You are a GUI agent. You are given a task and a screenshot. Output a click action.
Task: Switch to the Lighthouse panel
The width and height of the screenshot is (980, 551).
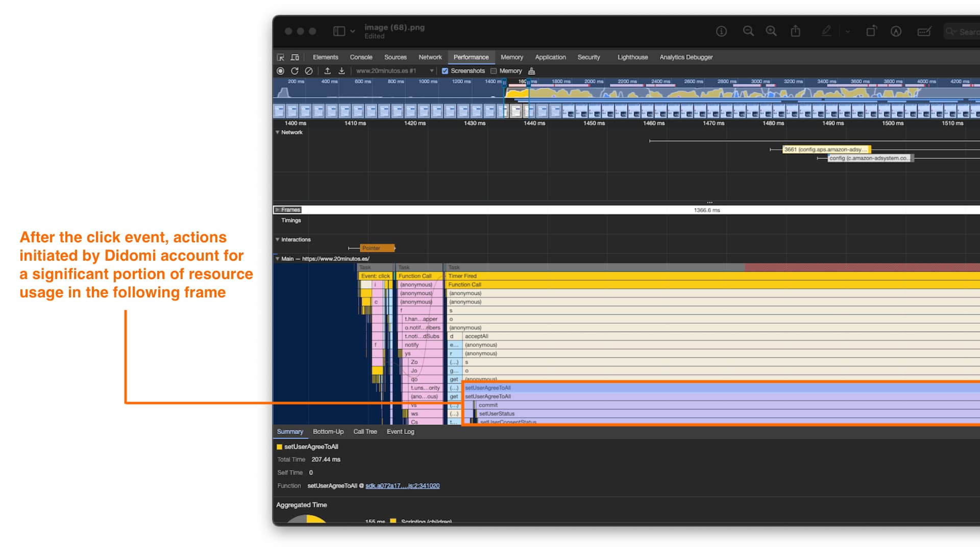click(x=632, y=57)
